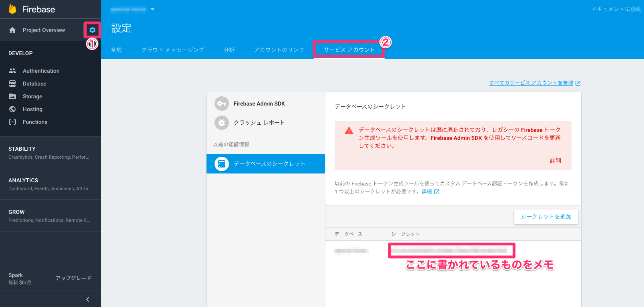Click the シークレットを追加 button

[x=546, y=217]
